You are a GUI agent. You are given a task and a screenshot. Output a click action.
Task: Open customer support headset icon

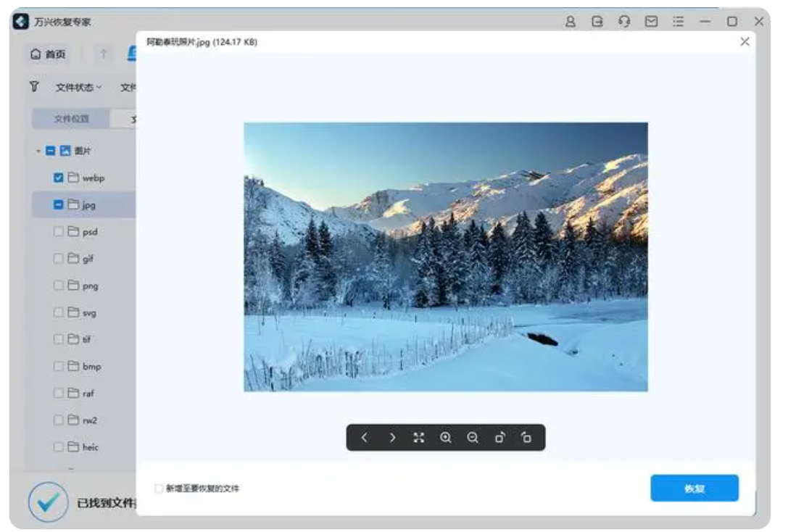pos(624,22)
